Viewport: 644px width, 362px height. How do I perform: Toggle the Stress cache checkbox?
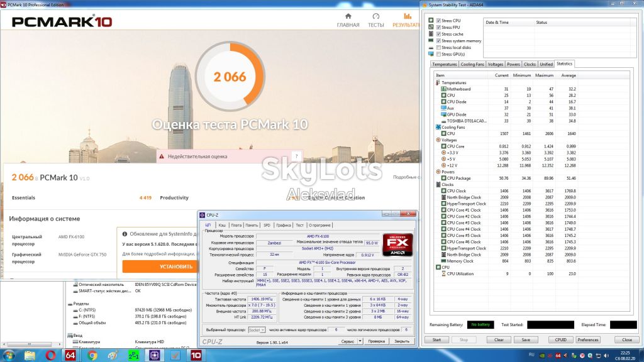point(438,34)
